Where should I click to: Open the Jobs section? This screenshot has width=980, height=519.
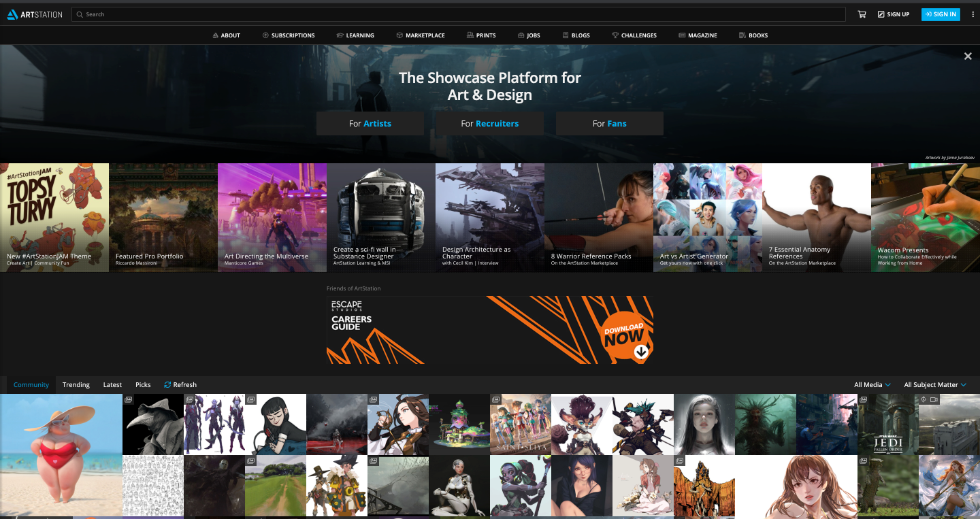pos(529,35)
